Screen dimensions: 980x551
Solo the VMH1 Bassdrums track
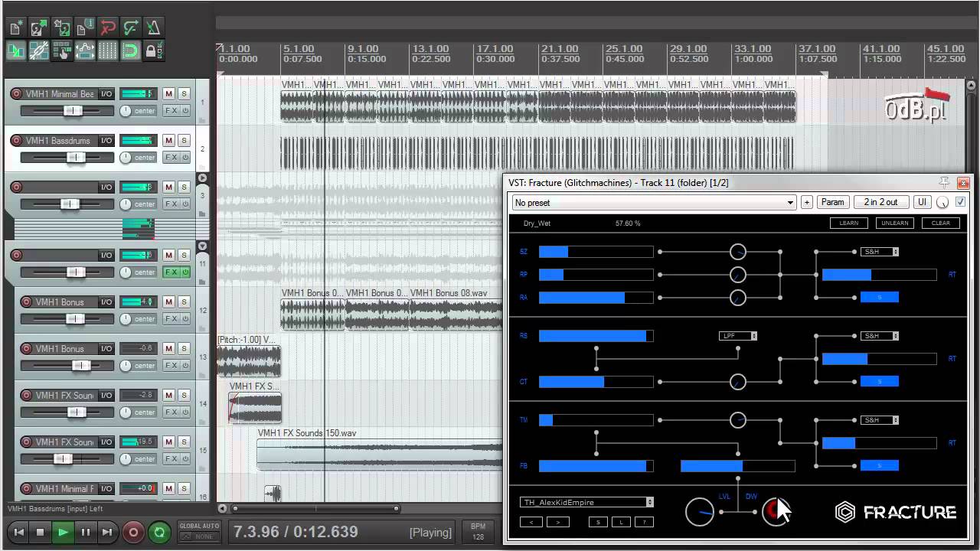(184, 141)
